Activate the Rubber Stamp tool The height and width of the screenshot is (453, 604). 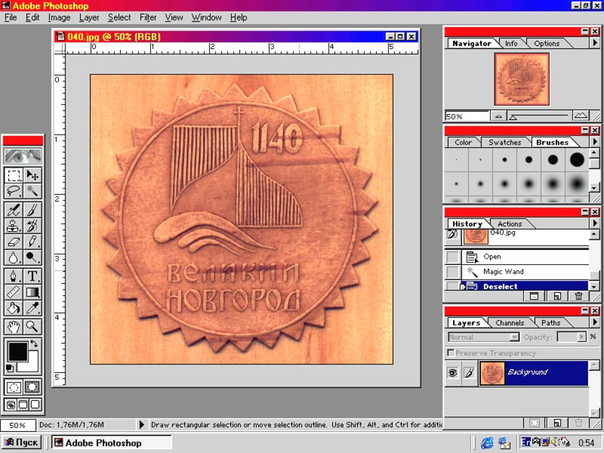tap(14, 226)
